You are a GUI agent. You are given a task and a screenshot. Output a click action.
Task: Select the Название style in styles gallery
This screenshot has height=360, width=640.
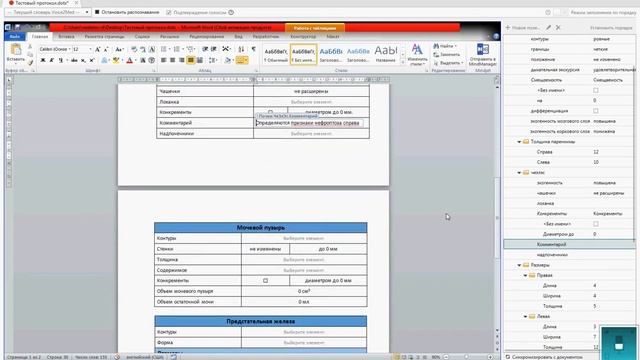386,55
